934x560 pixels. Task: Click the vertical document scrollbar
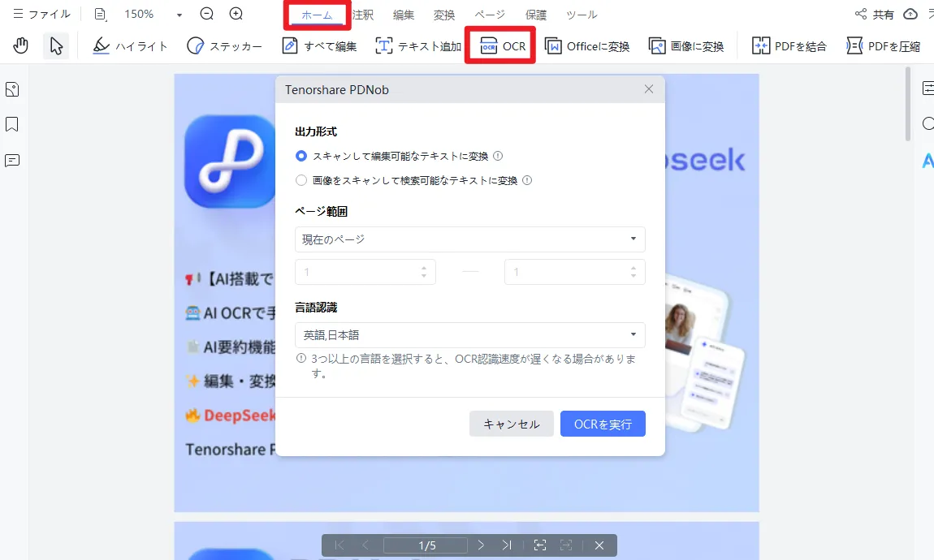(908, 104)
